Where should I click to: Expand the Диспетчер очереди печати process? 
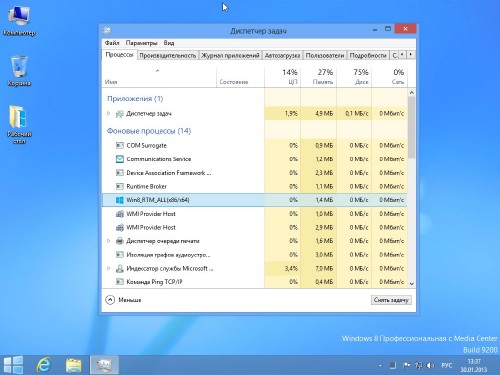[109, 241]
